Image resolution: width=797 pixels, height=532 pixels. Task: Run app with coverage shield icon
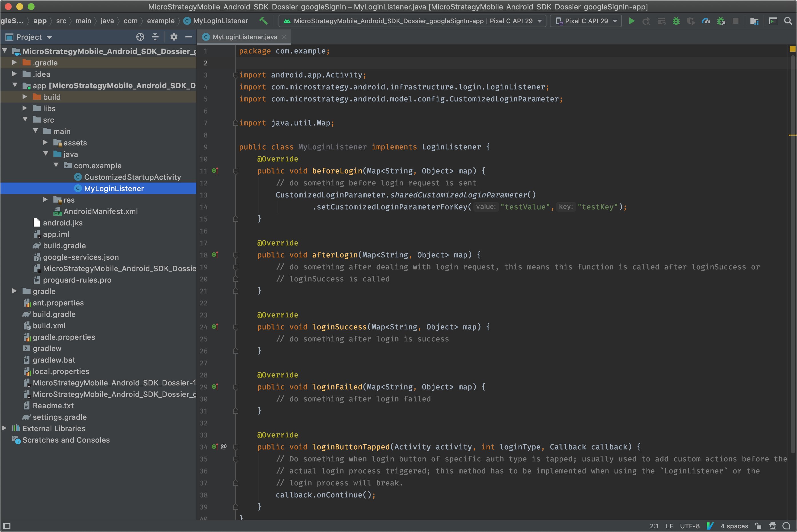pyautogui.click(x=691, y=21)
